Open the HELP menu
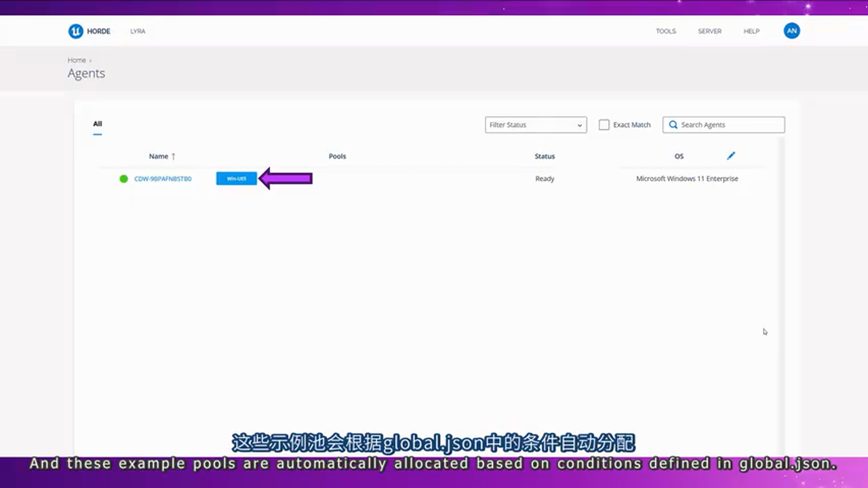 tap(751, 31)
